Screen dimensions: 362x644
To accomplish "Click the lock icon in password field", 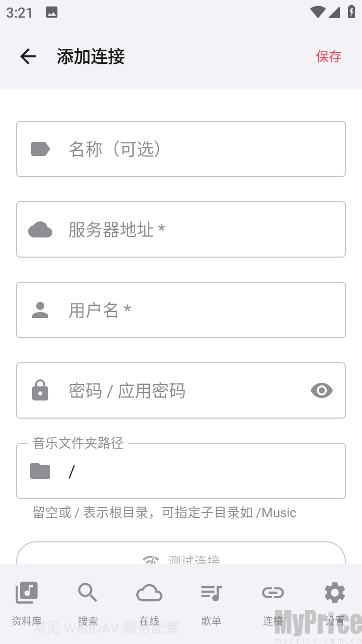I will tap(40, 390).
